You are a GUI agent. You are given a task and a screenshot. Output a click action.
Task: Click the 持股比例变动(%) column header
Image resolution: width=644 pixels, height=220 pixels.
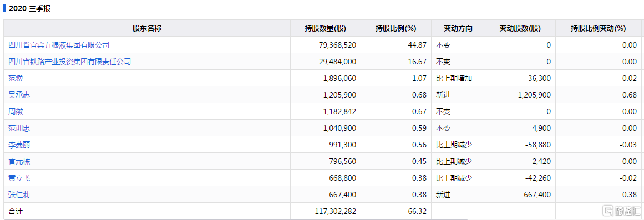599,28
